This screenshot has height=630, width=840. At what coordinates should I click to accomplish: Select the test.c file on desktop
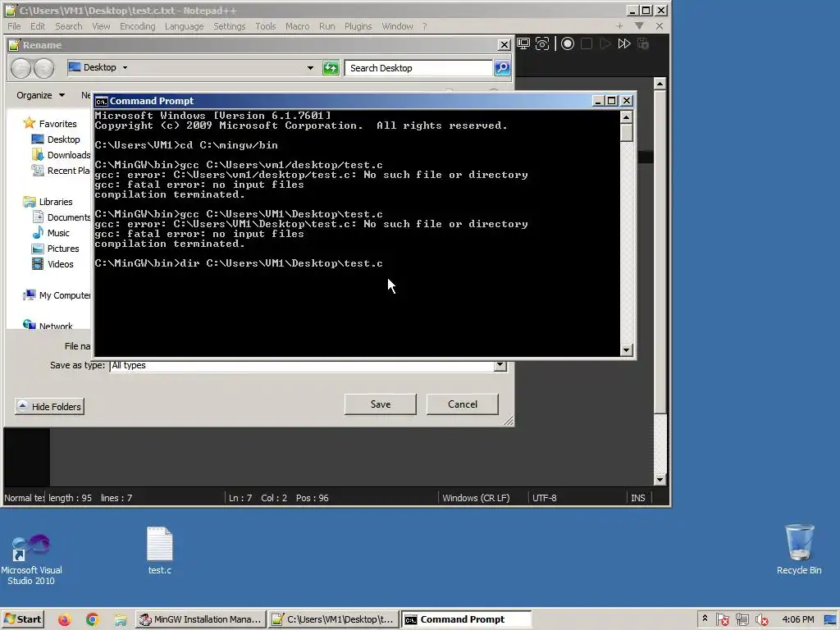(x=160, y=550)
